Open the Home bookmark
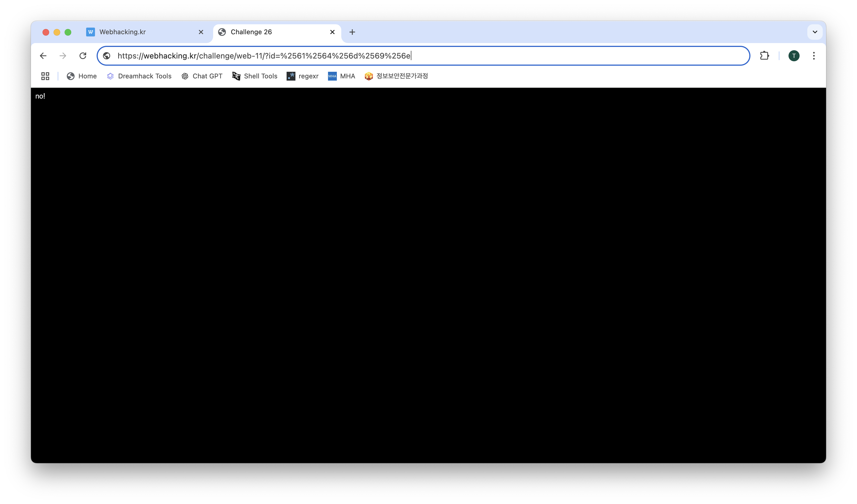The image size is (857, 504). (82, 76)
